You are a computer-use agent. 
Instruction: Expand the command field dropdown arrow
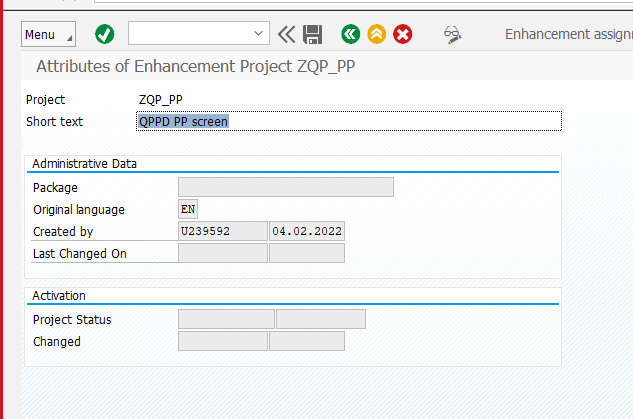pos(260,34)
